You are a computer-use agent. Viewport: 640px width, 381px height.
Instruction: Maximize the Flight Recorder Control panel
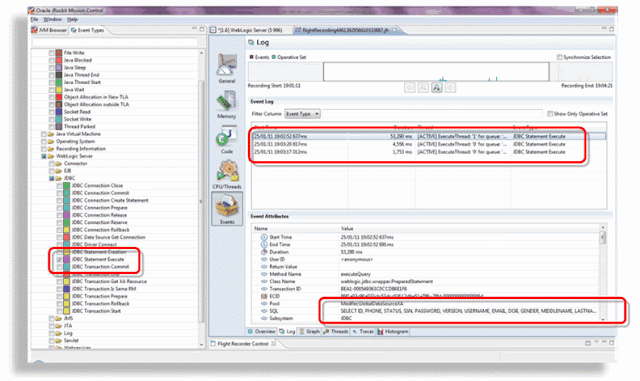(611, 343)
